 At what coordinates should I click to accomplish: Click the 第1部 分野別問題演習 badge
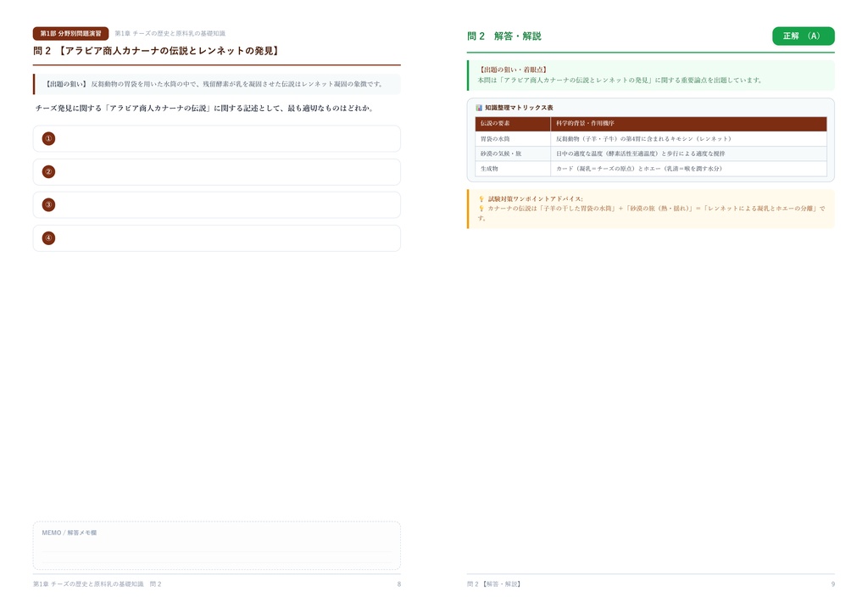[x=70, y=33]
